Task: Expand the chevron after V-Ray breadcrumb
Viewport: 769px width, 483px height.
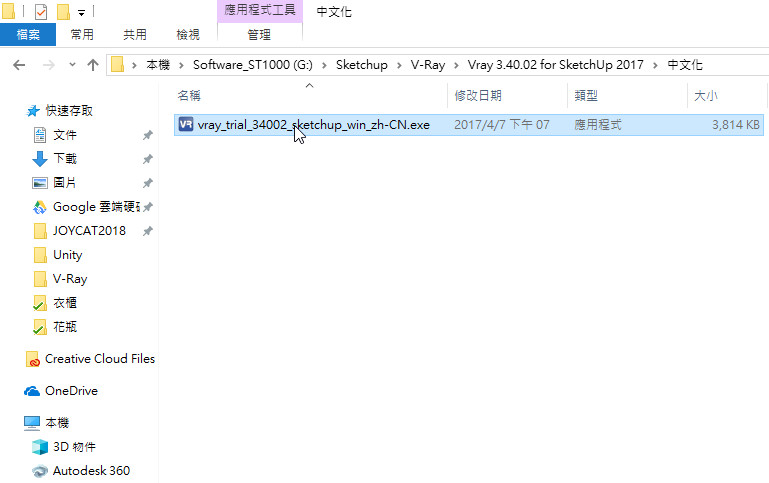Action: tap(456, 65)
